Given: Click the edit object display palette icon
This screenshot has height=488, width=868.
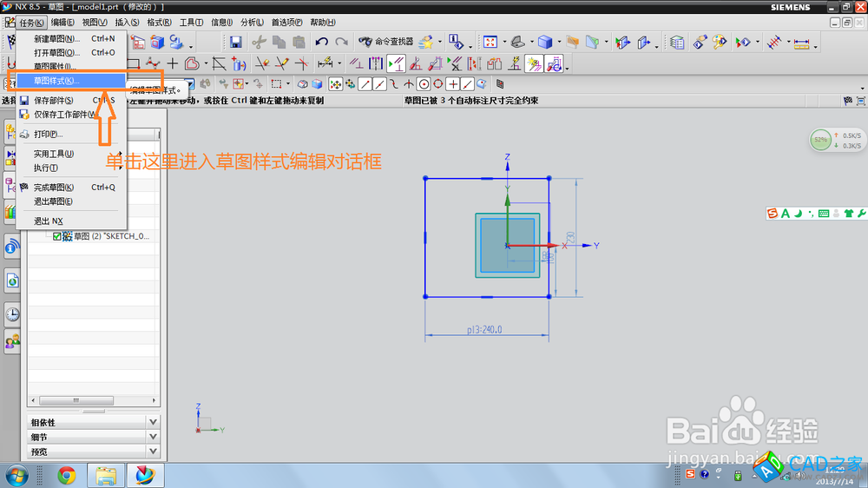Looking at the screenshot, I should click(720, 42).
